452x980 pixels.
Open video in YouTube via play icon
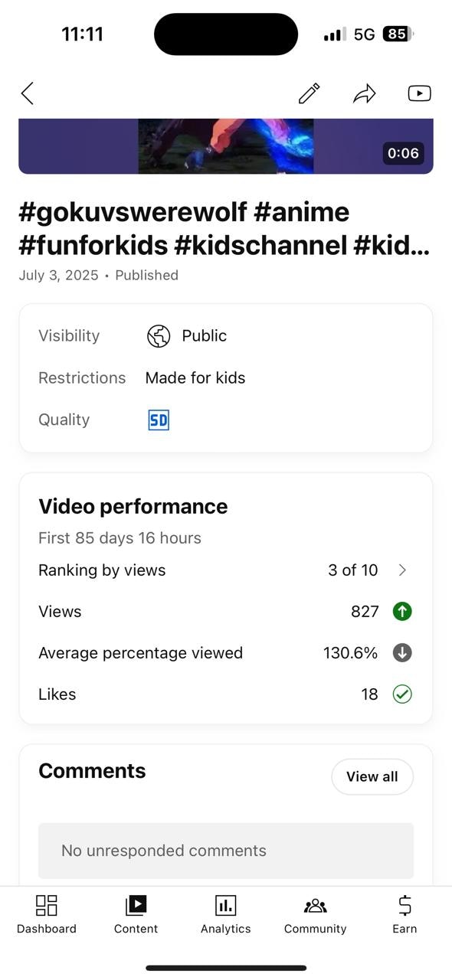[419, 93]
